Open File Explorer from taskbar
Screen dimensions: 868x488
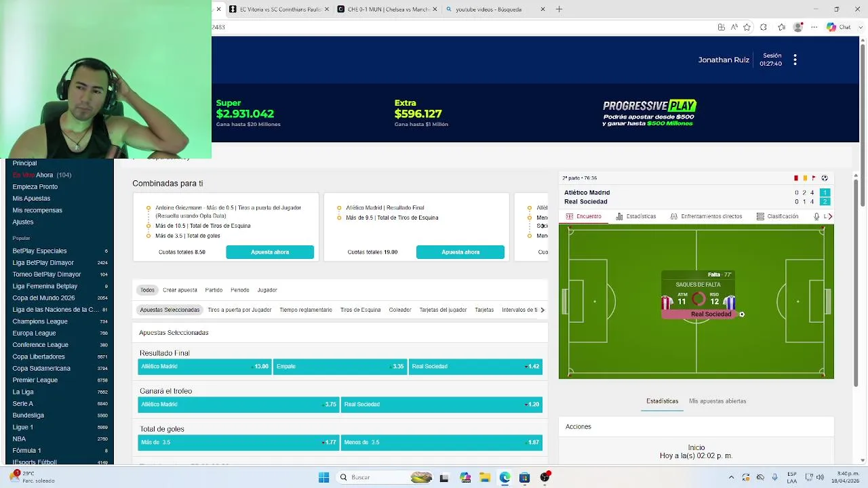pyautogui.click(x=485, y=478)
